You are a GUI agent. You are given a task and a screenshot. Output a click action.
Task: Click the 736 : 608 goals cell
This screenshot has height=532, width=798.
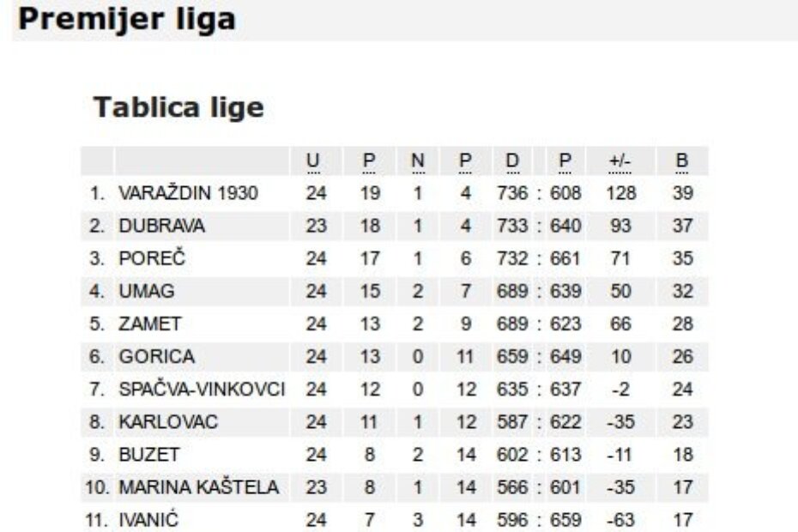[x=539, y=194]
